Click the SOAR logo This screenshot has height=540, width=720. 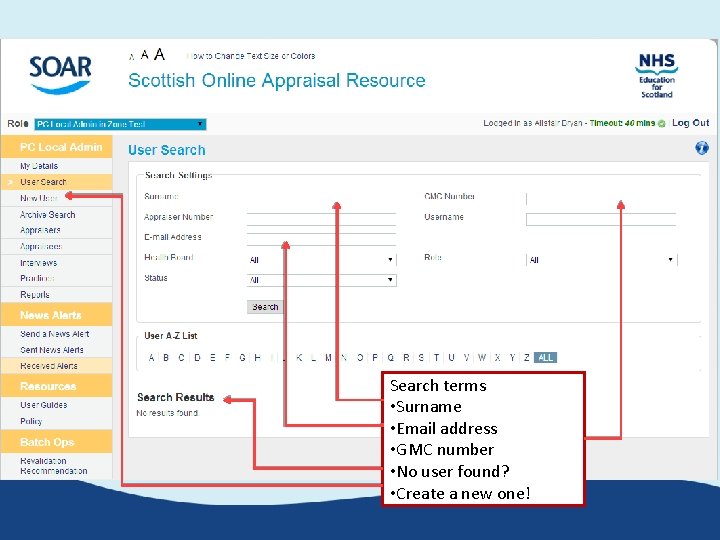(x=60, y=75)
